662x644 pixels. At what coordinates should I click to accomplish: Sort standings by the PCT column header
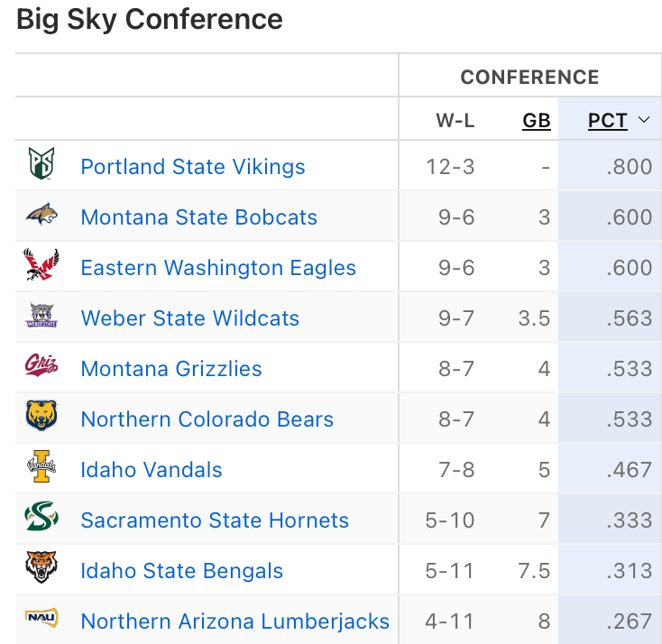coord(607,121)
